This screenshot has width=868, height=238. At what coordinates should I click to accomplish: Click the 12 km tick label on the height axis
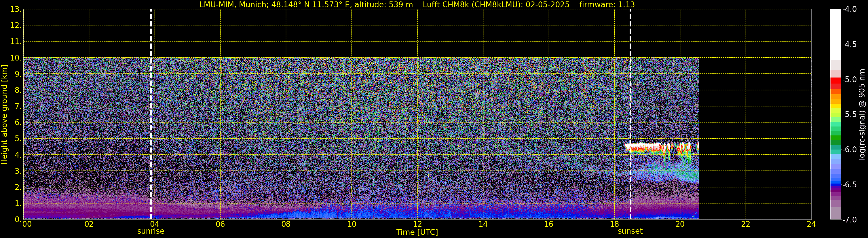(x=16, y=25)
